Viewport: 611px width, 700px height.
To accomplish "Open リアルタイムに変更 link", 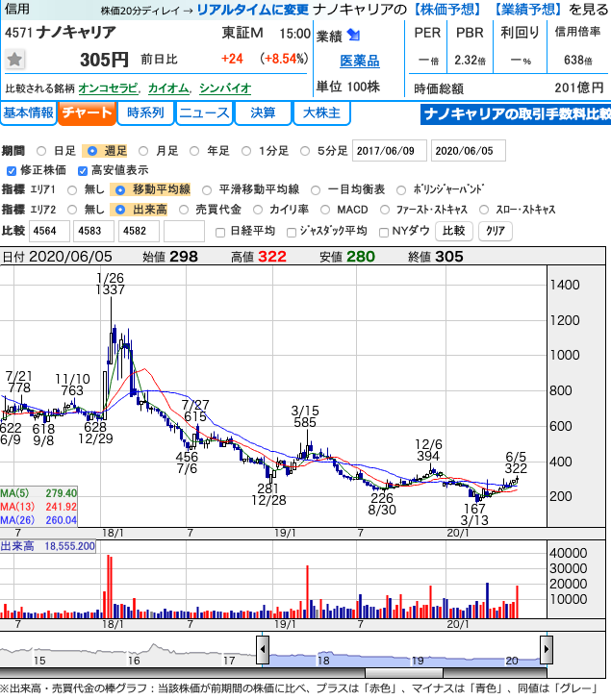I will point(253,10).
